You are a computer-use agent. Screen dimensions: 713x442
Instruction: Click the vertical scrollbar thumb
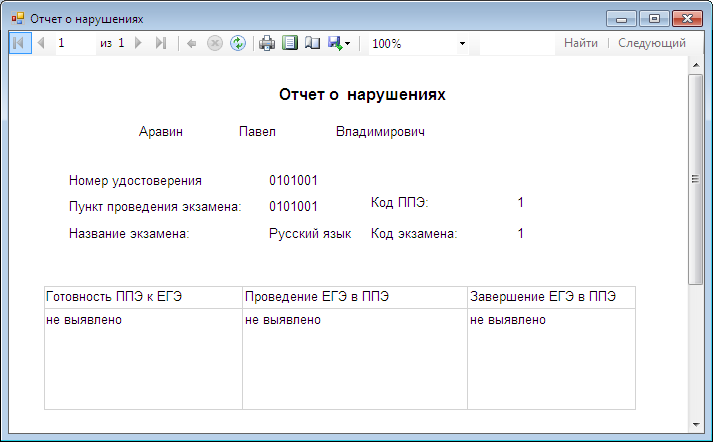click(696, 179)
